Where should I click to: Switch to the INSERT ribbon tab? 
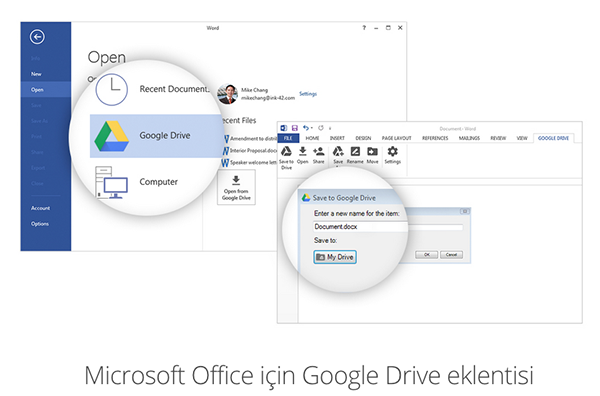pyautogui.click(x=337, y=138)
